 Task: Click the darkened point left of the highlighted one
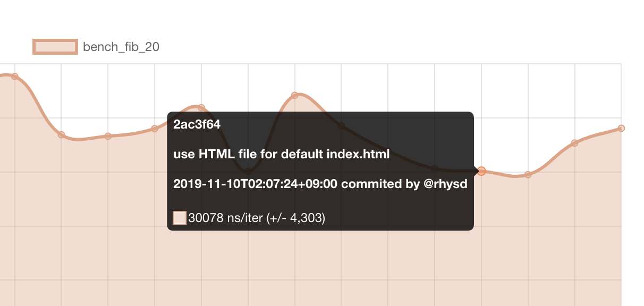[x=435, y=168]
